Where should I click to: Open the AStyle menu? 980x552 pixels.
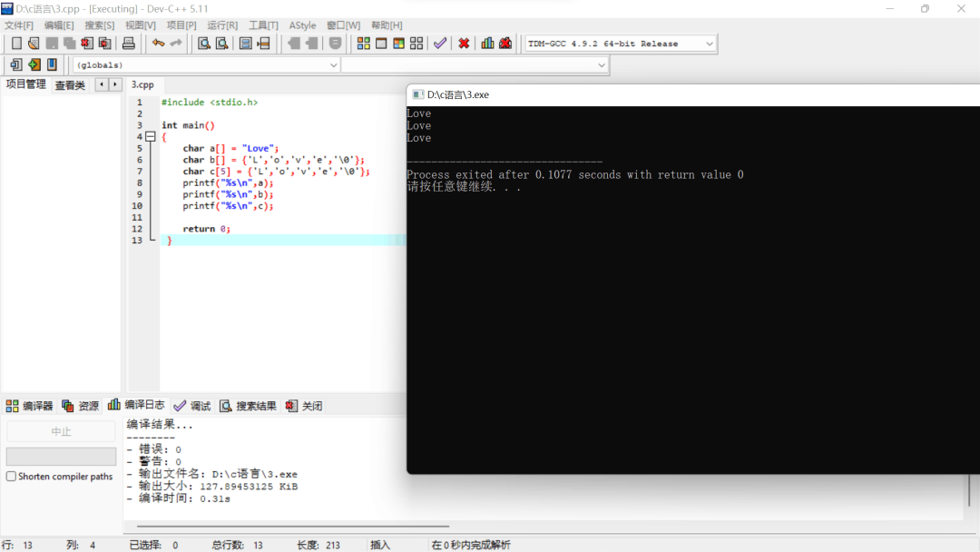point(302,25)
